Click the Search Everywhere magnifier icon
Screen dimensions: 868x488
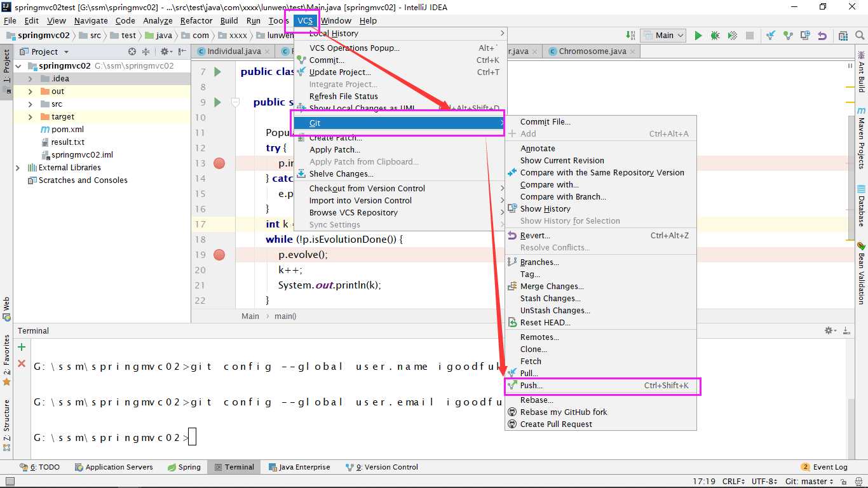[860, 36]
